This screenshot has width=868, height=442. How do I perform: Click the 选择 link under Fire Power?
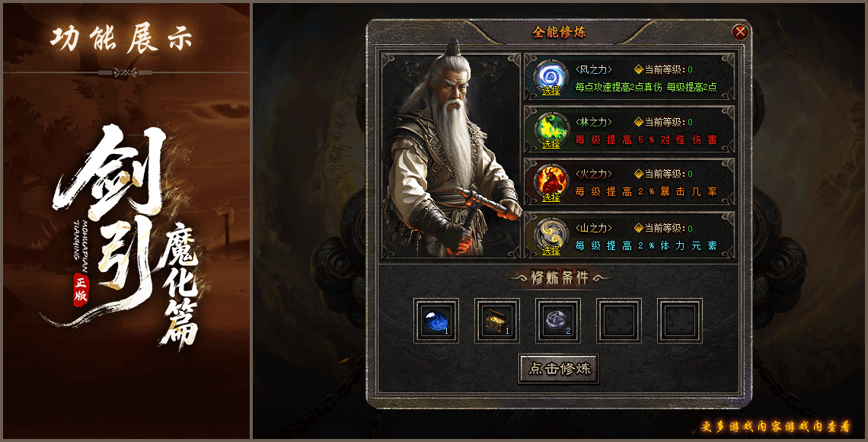click(x=551, y=197)
